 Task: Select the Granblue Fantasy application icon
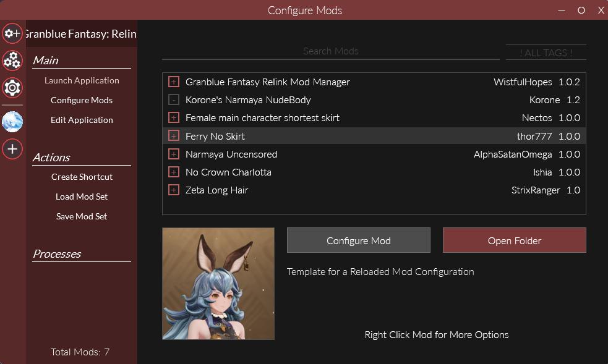pyautogui.click(x=12, y=122)
